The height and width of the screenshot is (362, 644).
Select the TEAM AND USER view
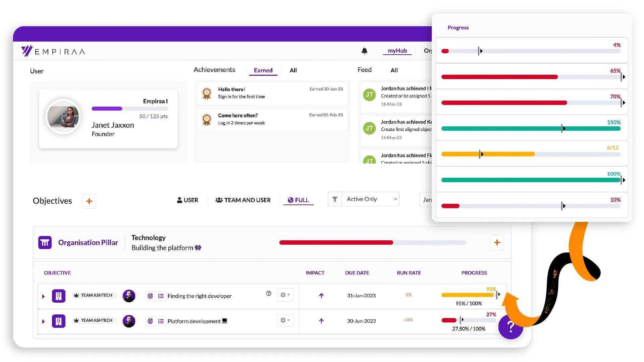click(x=243, y=200)
